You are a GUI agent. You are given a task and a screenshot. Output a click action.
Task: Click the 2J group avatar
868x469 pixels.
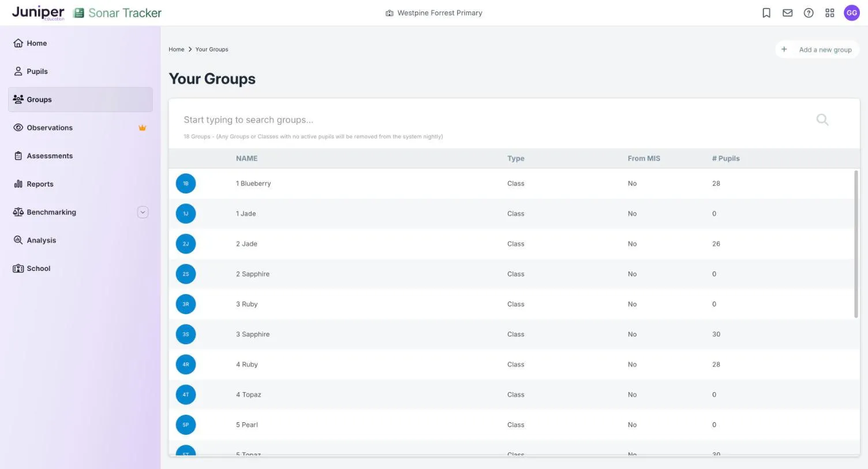coord(186,244)
